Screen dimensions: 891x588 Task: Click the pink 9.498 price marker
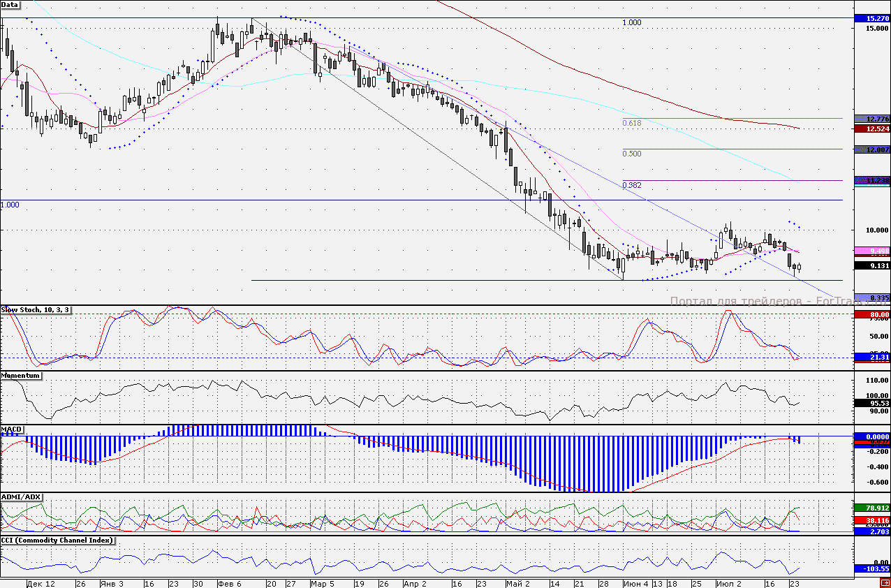tap(873, 251)
